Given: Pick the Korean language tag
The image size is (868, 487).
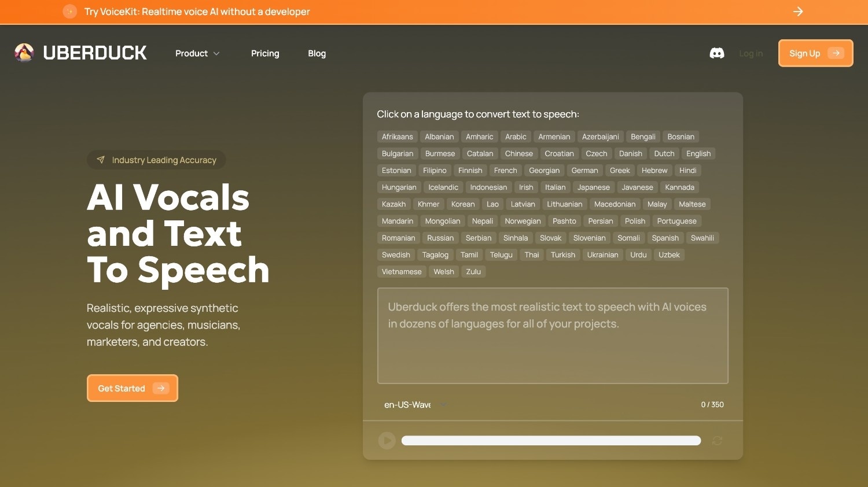Looking at the screenshot, I should coord(463,204).
